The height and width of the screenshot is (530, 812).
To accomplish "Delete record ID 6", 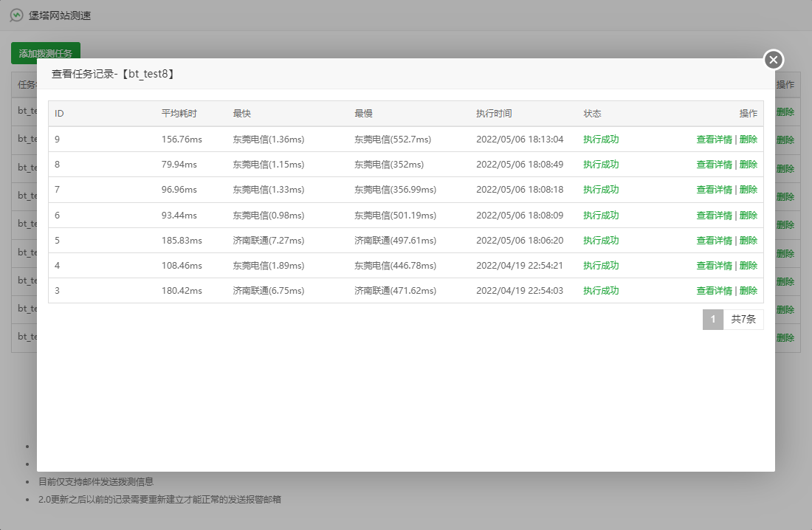I will click(x=748, y=216).
